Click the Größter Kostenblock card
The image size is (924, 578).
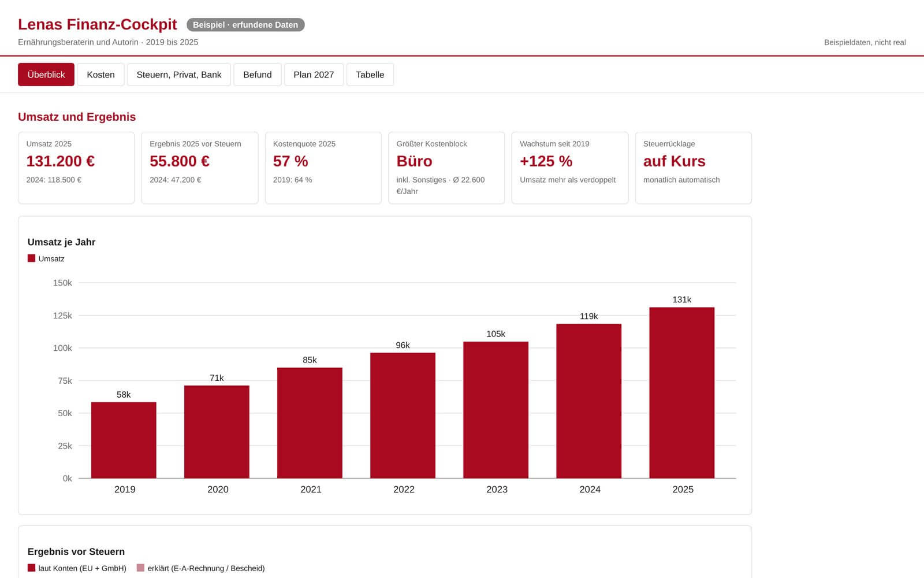446,168
